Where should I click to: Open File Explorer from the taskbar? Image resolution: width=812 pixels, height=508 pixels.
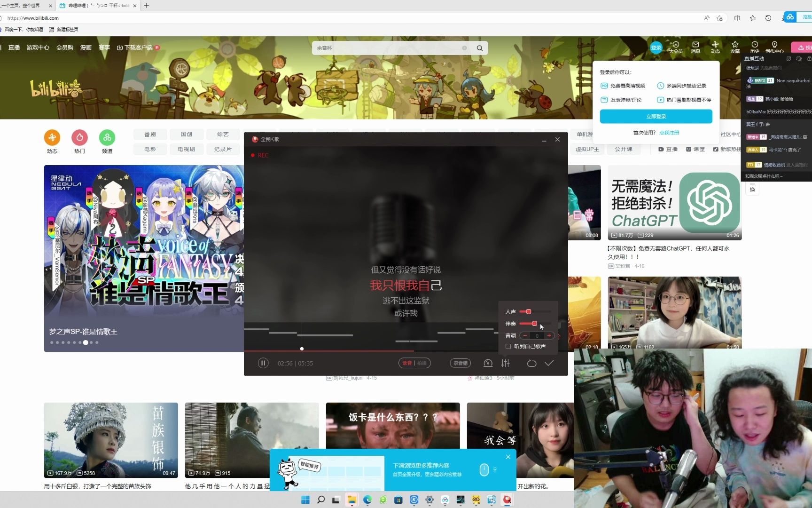pyautogui.click(x=352, y=500)
